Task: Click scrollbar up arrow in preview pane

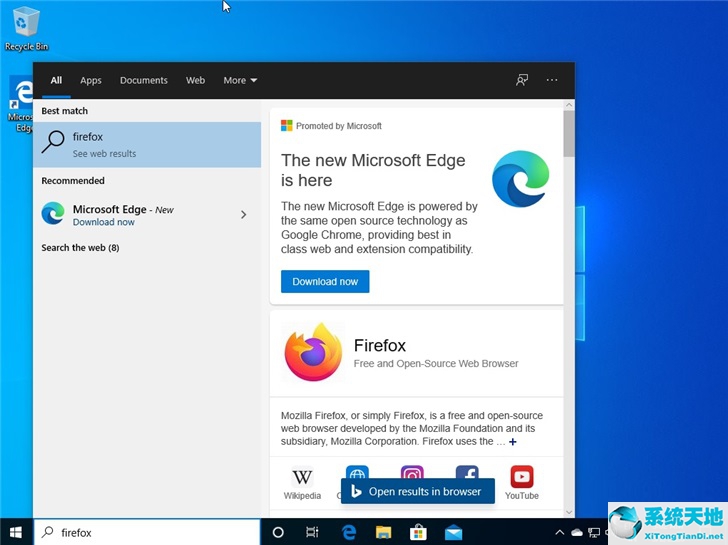Action: (x=569, y=105)
